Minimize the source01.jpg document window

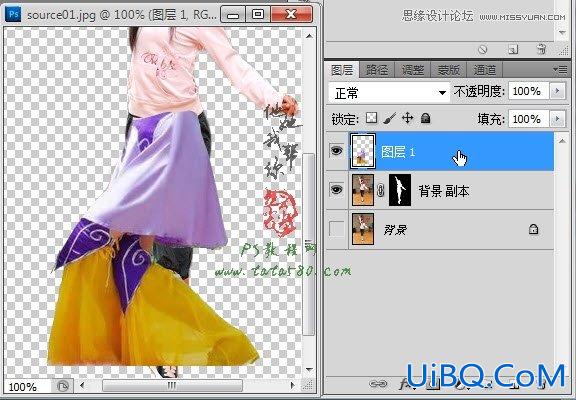[x=233, y=15]
